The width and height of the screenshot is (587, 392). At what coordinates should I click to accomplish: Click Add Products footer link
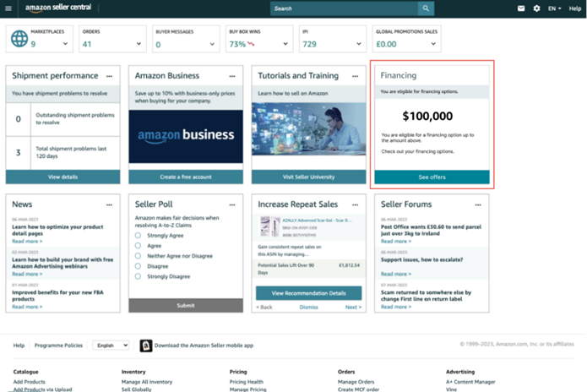[30, 382]
